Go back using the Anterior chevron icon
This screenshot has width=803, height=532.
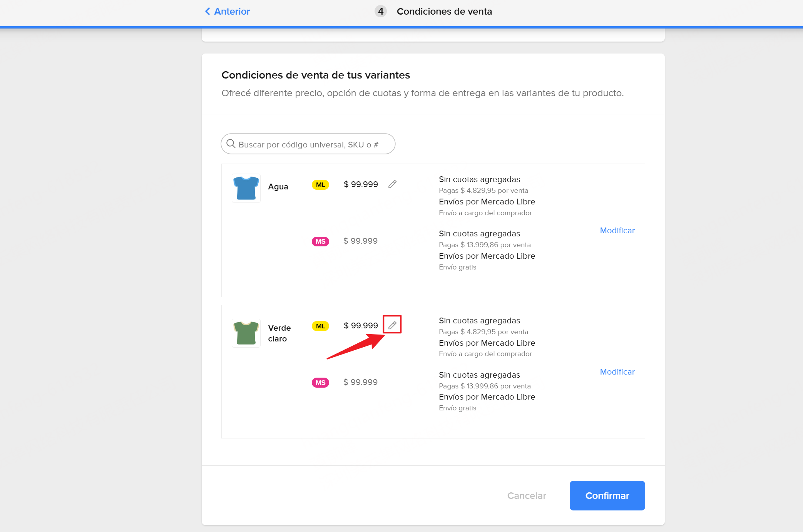[x=207, y=11]
